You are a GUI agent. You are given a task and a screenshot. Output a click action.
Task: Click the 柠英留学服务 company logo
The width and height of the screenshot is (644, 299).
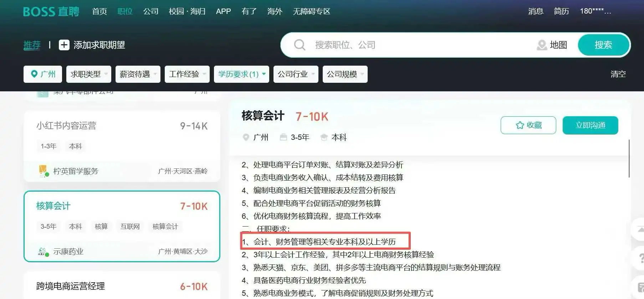click(43, 171)
